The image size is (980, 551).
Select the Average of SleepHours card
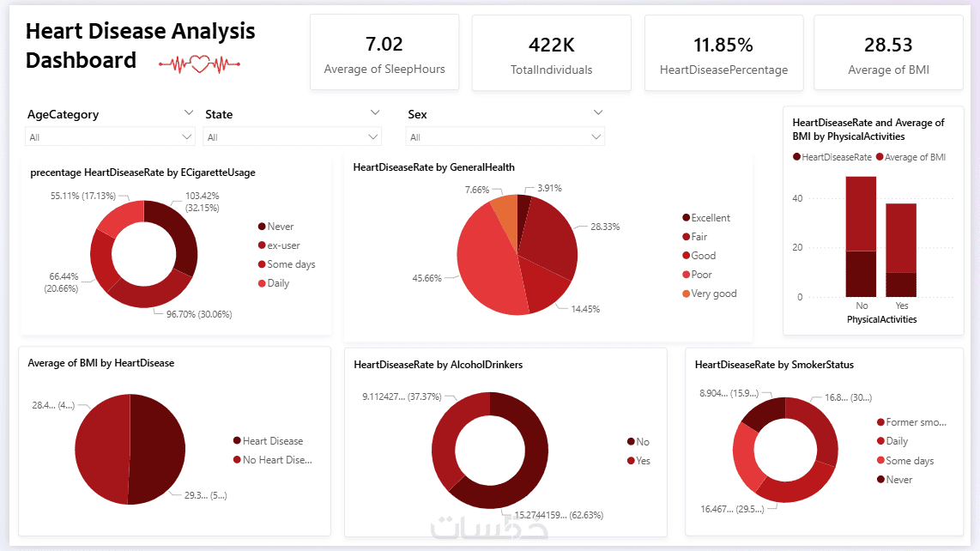point(384,52)
